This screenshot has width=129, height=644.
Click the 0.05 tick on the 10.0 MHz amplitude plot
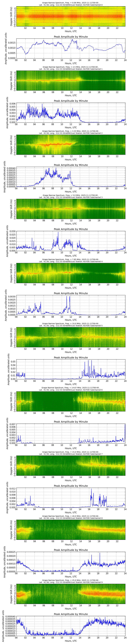pyautogui.click(x=13, y=362)
